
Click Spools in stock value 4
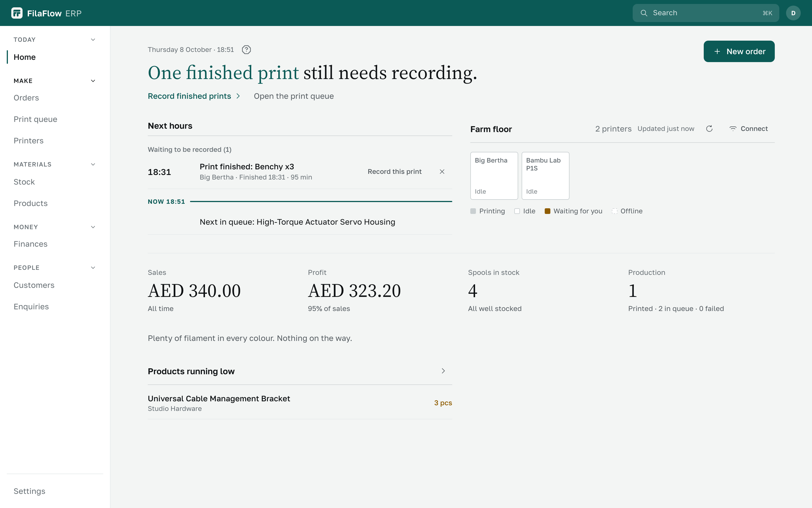(473, 291)
